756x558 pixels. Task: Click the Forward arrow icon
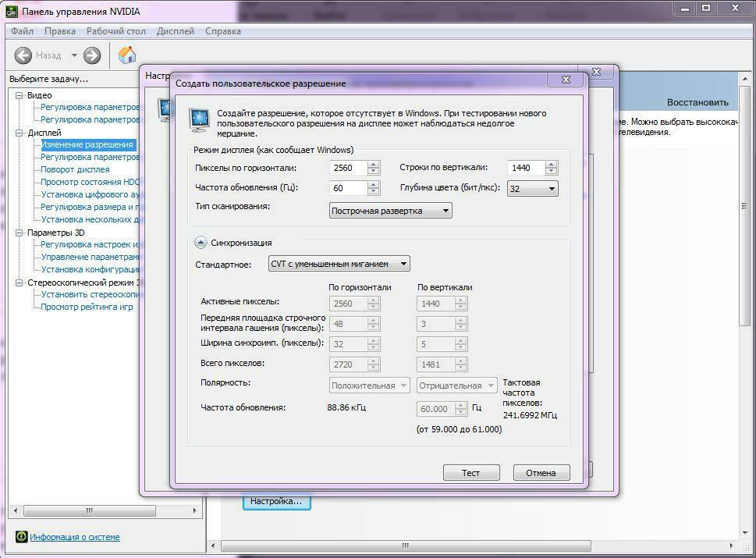(92, 55)
